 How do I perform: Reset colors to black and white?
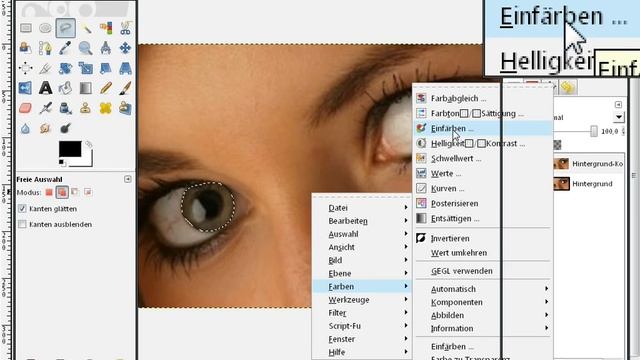pos(62,163)
